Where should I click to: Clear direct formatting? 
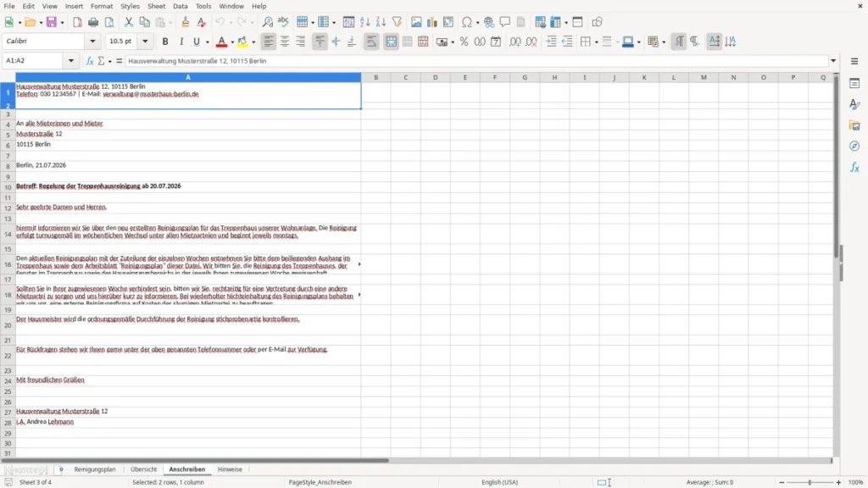(x=202, y=22)
